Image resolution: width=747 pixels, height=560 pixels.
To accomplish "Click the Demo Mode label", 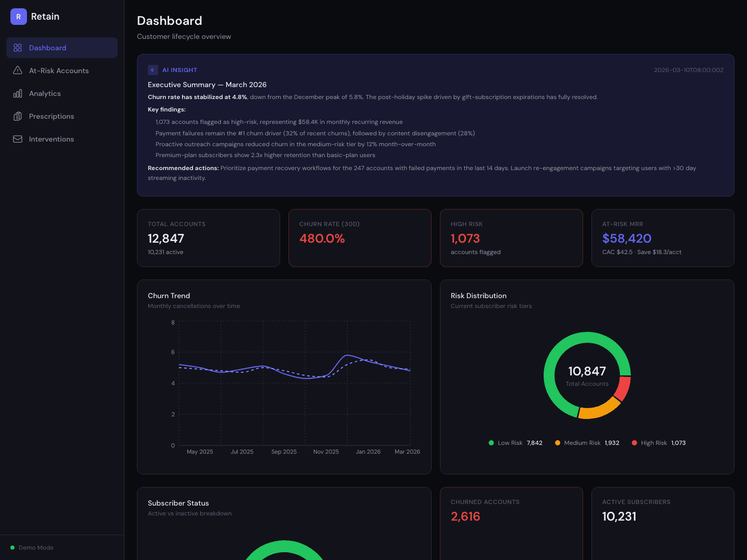I will pyautogui.click(x=36, y=548).
